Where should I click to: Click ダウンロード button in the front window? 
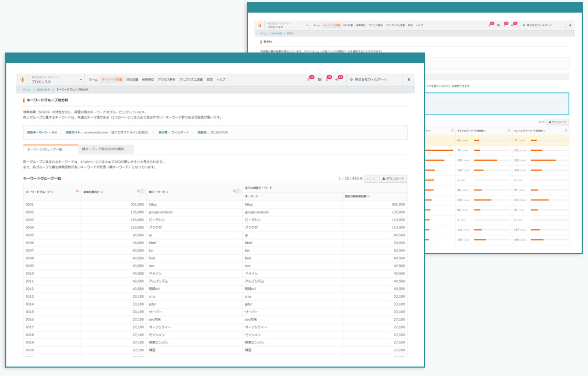pos(393,179)
